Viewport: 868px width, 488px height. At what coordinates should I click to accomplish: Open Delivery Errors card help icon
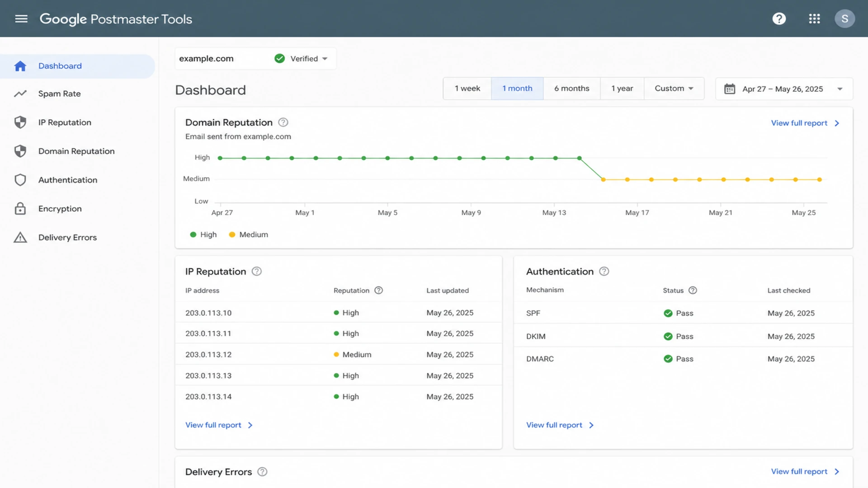tap(262, 472)
